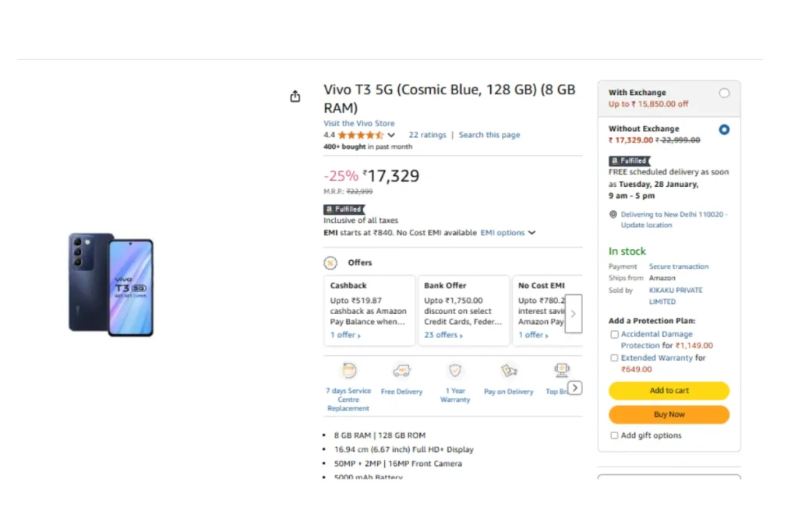Show more offers with the right arrow

(574, 314)
